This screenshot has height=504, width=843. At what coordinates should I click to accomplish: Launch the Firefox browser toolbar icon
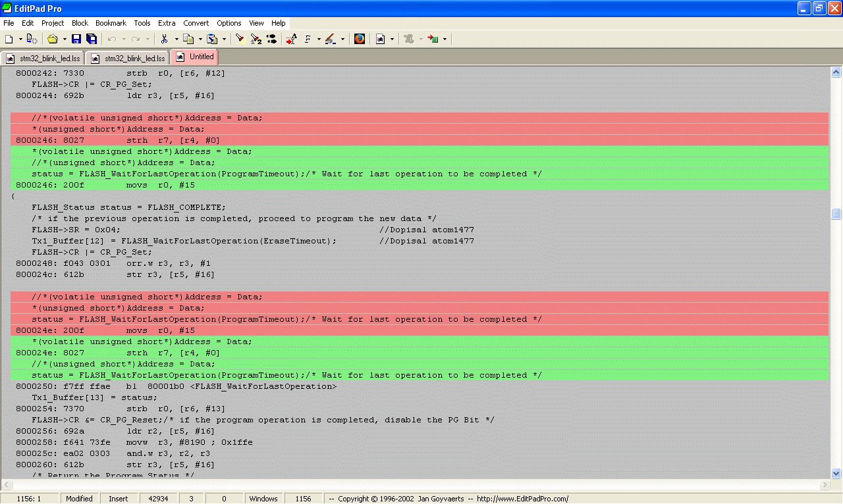coord(360,39)
